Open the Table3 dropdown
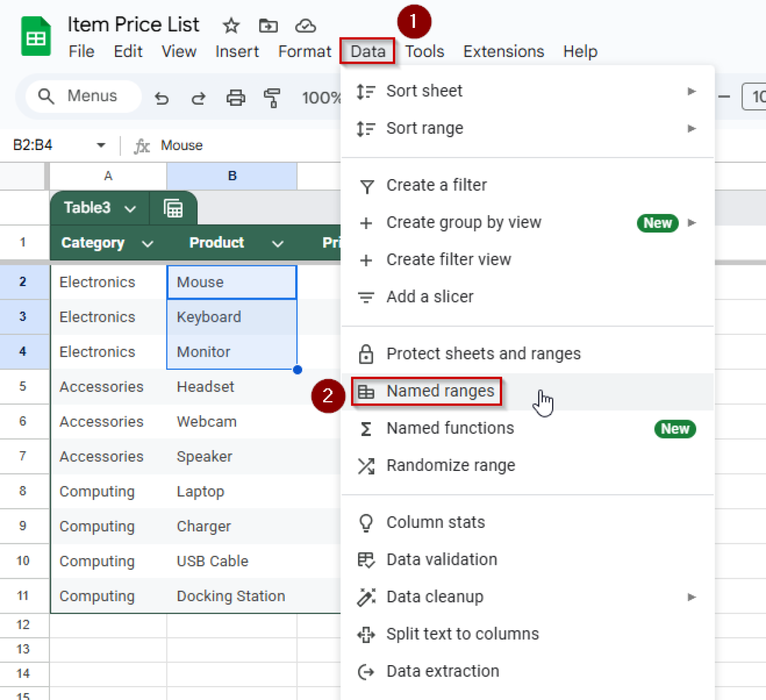The image size is (766, 700). click(x=130, y=208)
